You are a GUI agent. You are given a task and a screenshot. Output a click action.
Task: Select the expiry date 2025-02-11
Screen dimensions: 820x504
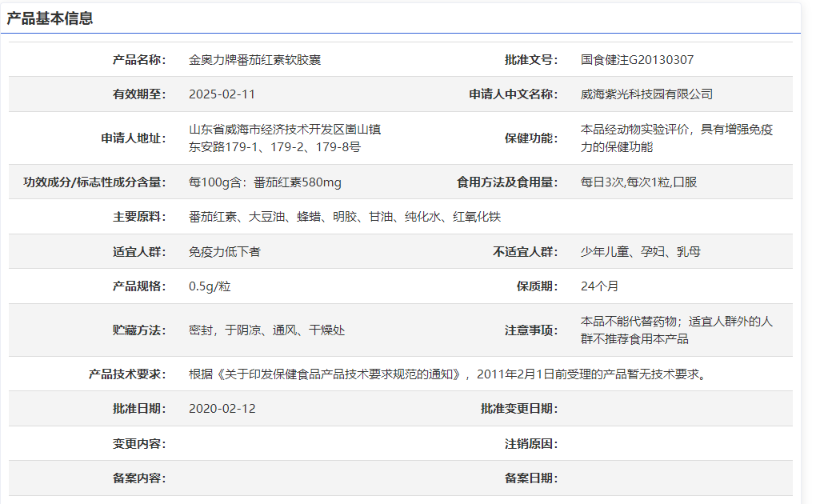tap(222, 94)
